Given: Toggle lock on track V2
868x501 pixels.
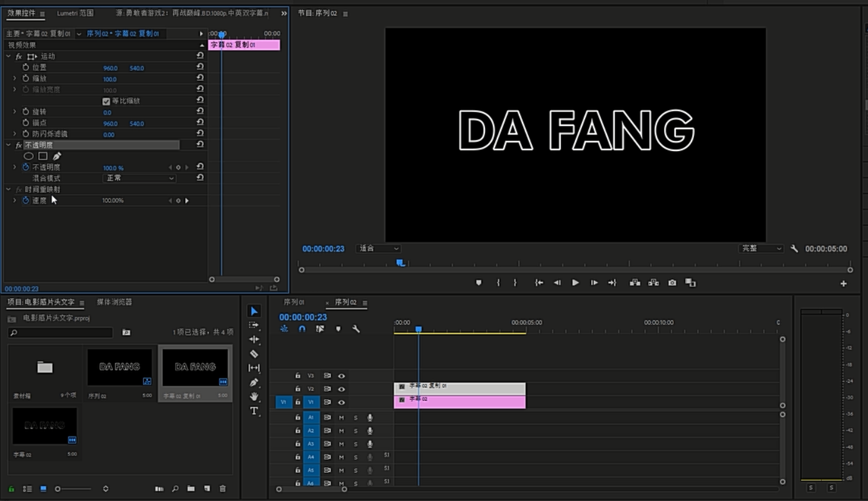Looking at the screenshot, I should [x=298, y=389].
